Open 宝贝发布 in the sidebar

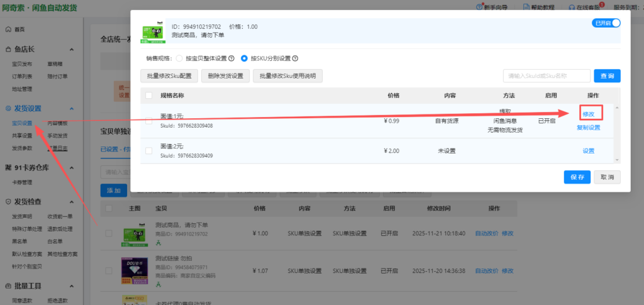22,64
